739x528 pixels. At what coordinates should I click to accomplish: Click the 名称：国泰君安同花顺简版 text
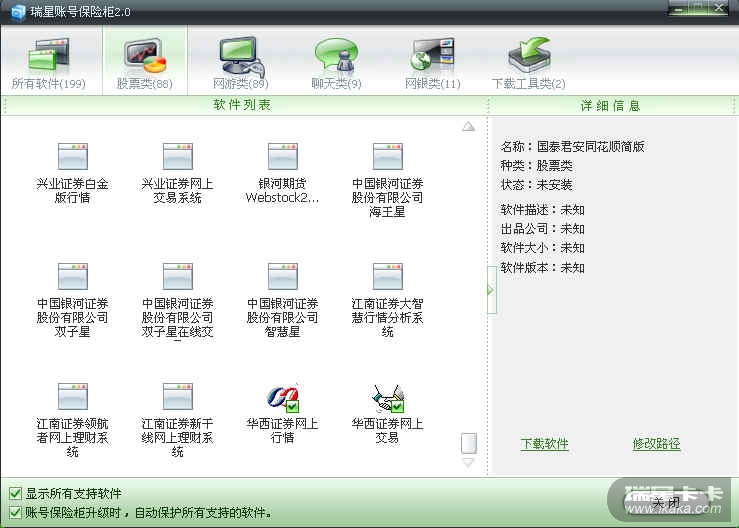[573, 147]
